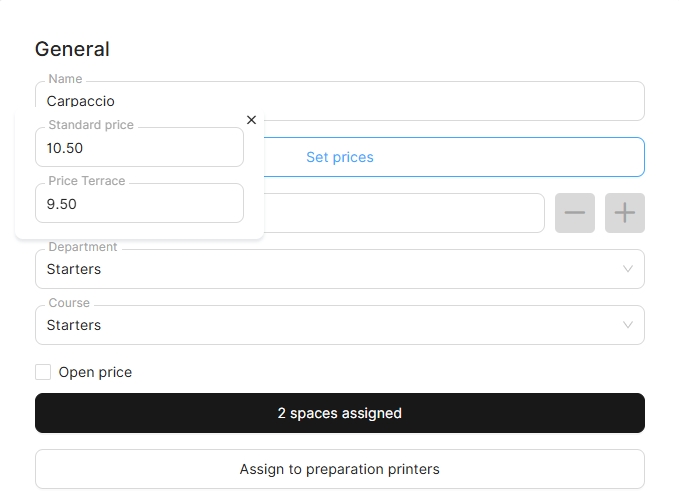Image resolution: width=679 pixels, height=502 pixels.
Task: Close the price popup with the X icon
Action: 251,120
